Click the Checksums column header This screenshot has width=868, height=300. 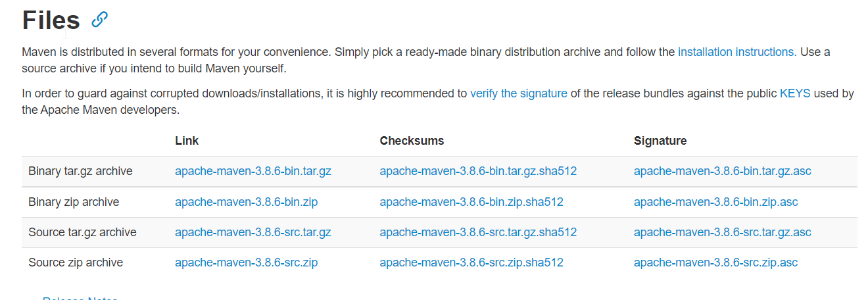[x=412, y=141]
